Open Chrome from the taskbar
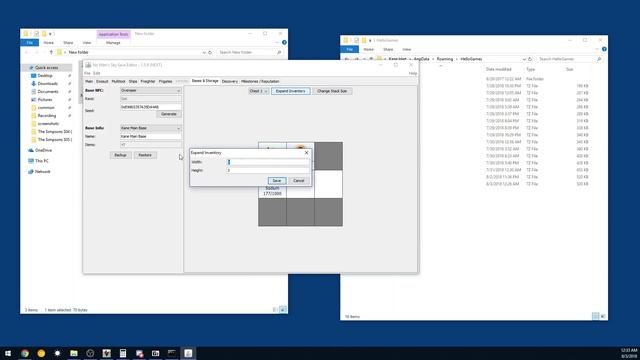 pos(25,353)
